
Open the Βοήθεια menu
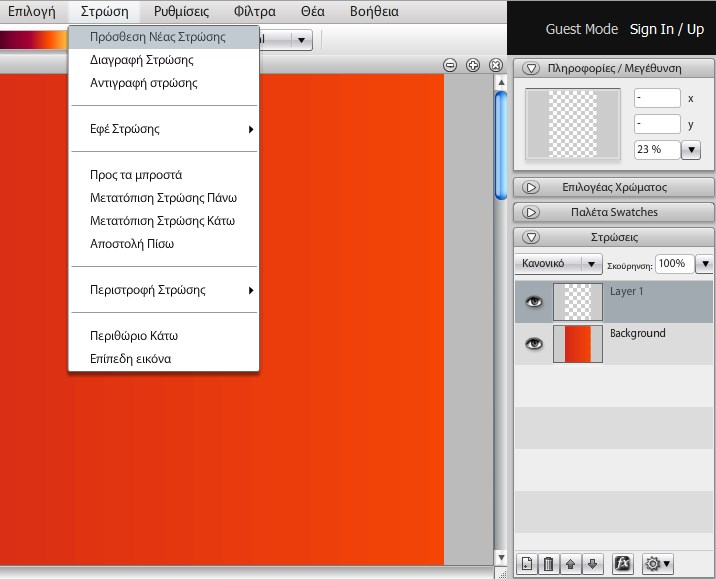(x=374, y=11)
